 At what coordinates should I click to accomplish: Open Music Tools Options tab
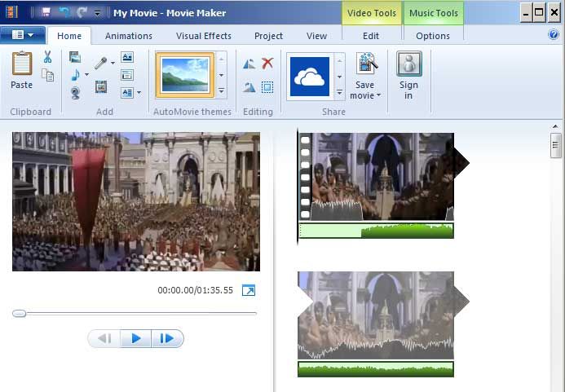point(433,36)
